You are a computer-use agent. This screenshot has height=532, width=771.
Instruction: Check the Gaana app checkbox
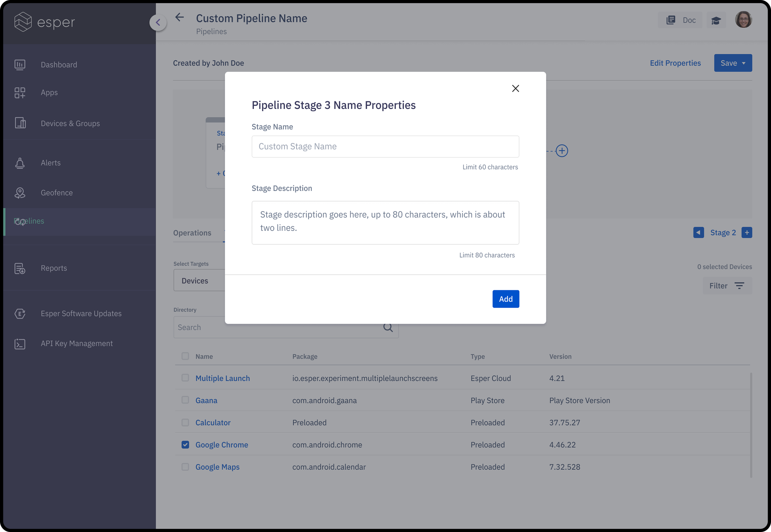tap(185, 400)
